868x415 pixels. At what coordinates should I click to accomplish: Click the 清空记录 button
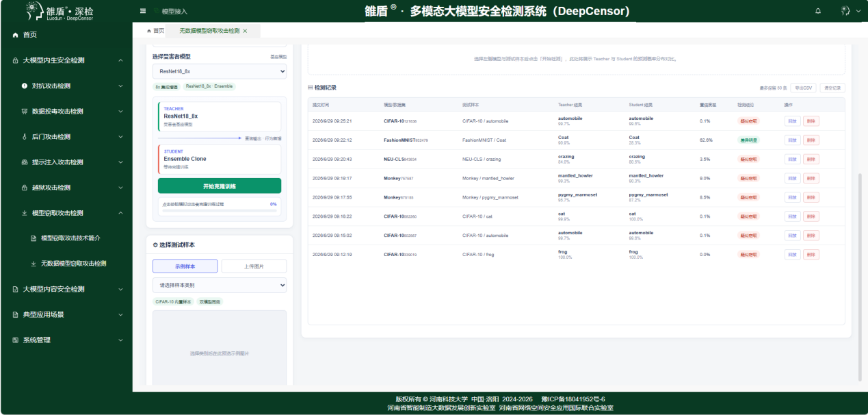[x=832, y=88]
